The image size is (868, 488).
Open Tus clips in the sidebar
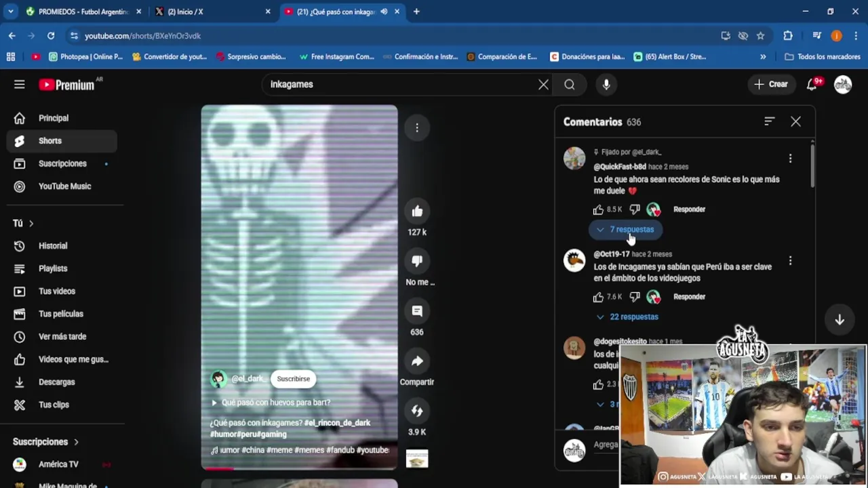(62, 405)
